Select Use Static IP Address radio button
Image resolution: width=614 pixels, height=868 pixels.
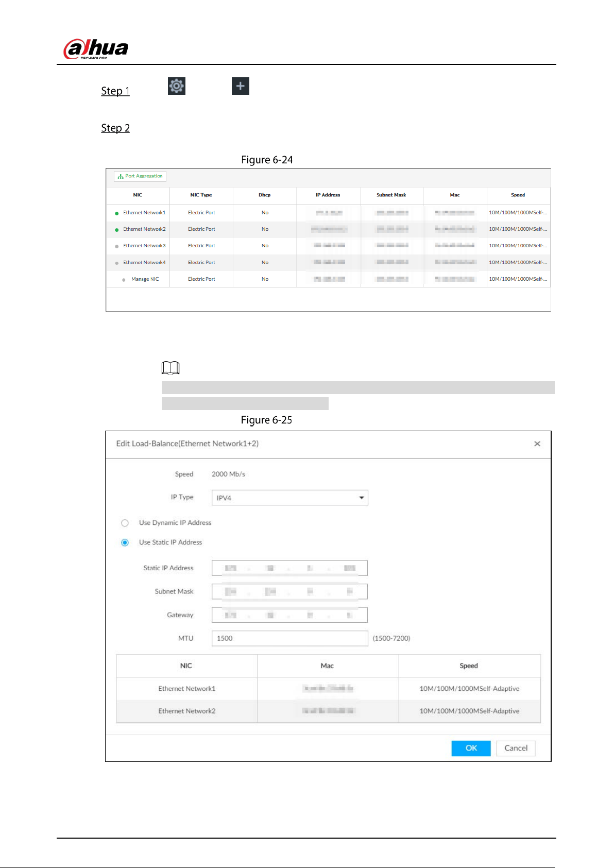click(125, 542)
